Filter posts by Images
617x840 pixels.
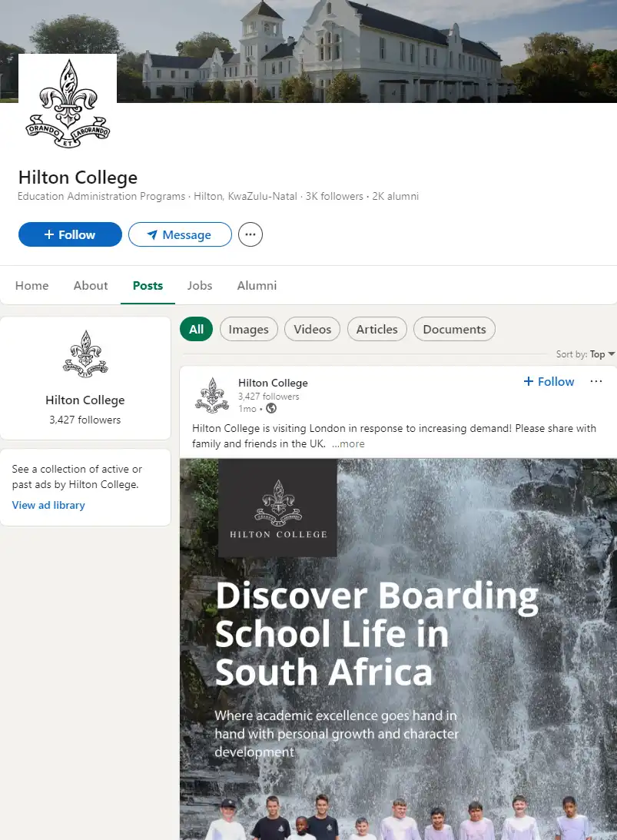pos(248,329)
